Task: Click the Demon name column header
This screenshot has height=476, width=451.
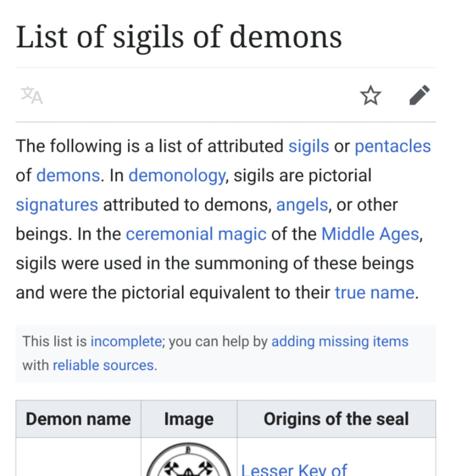Action: (78, 419)
